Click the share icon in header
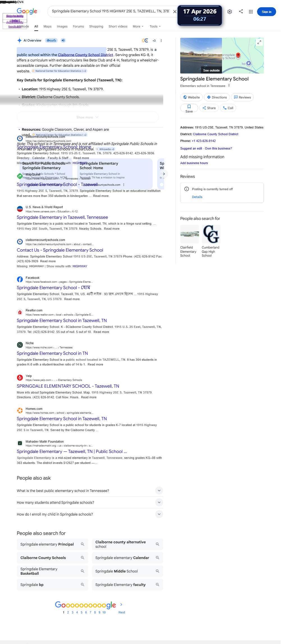Viewport: 284px width, 644px height. (241, 12)
